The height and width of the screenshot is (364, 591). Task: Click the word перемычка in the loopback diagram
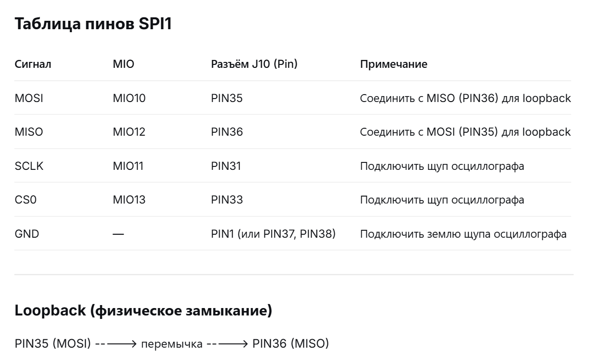172,344
